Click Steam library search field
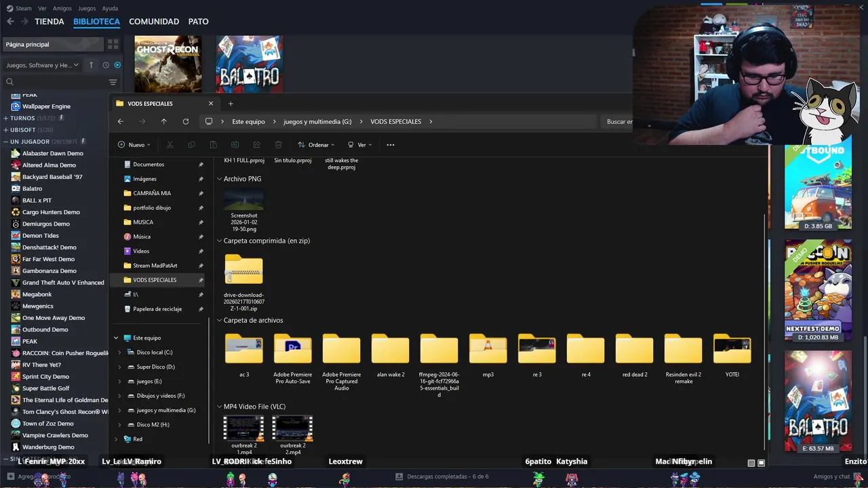 point(54,82)
